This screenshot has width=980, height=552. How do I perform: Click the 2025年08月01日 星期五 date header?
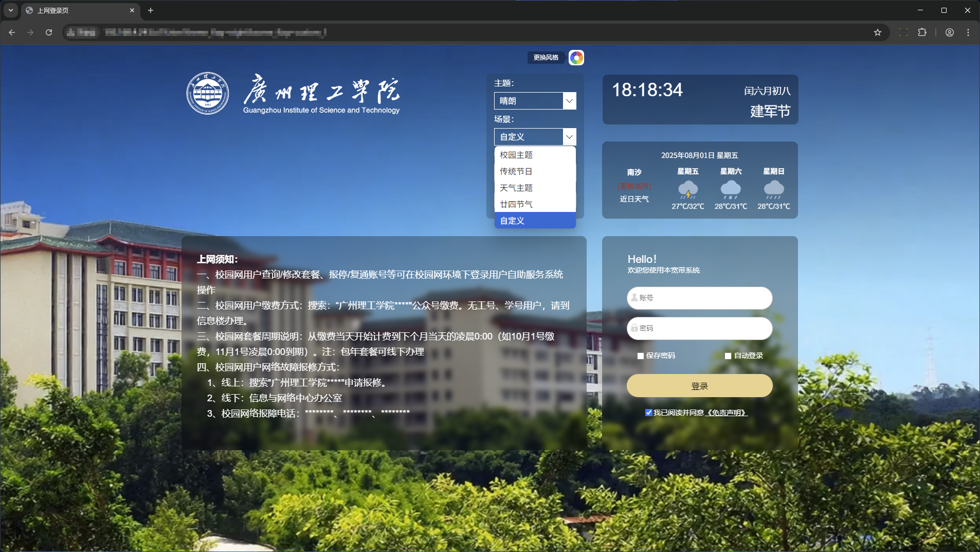[x=699, y=155]
